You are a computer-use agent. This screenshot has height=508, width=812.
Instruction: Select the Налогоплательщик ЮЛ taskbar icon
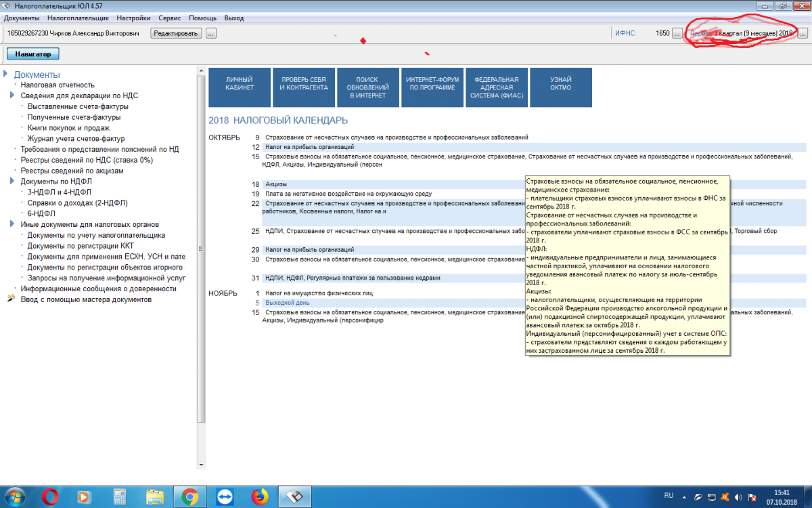point(295,497)
